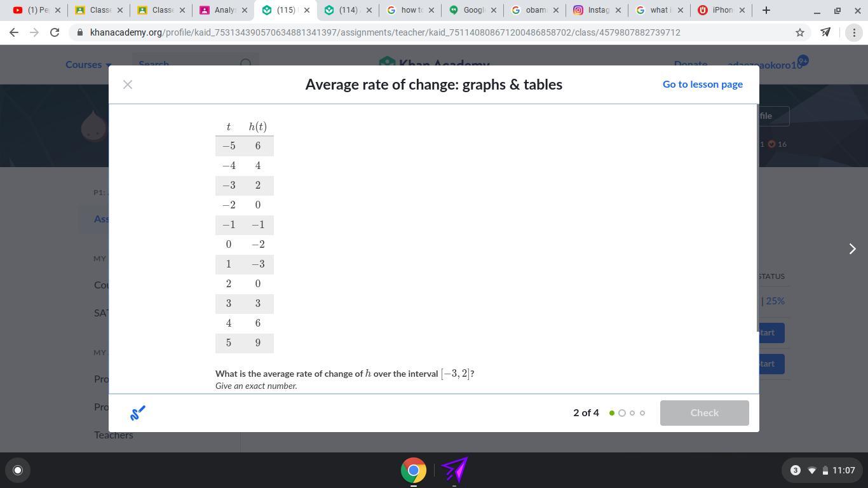Open the purple paper plane shelf app
868x488 pixels.
pos(454,470)
